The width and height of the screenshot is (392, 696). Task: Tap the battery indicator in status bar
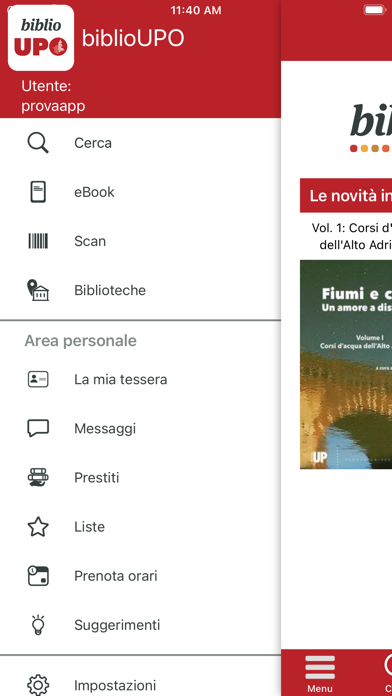pos(375,10)
